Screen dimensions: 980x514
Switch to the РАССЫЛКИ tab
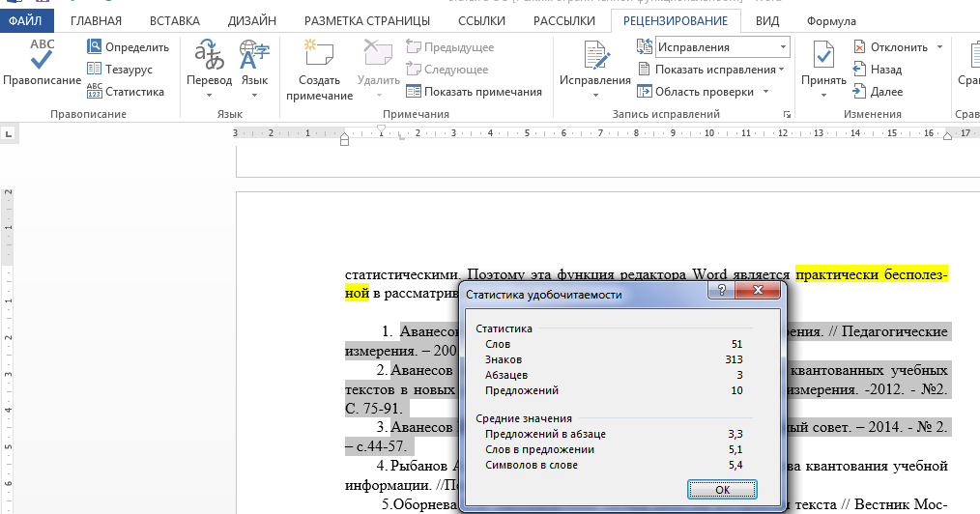(x=563, y=20)
